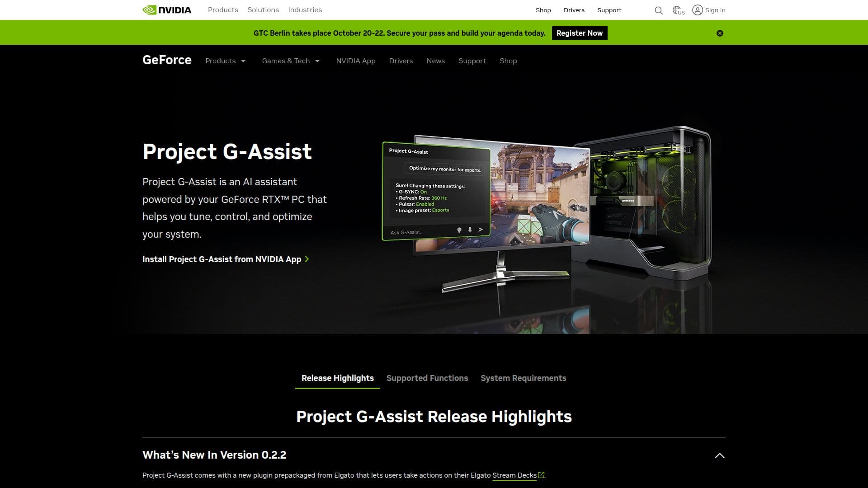Collapse the What's New In Version 0.2.2 section
The height and width of the screenshot is (488, 868).
click(720, 455)
